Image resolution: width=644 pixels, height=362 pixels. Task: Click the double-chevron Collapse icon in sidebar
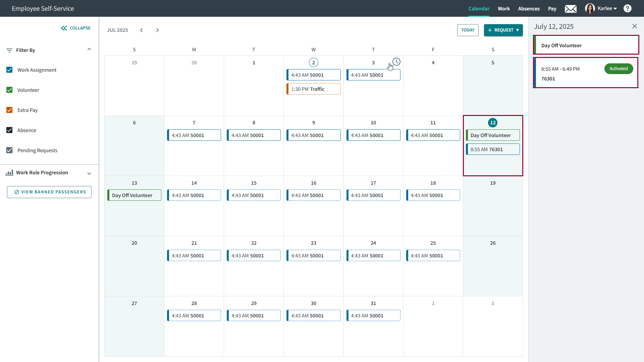[64, 28]
